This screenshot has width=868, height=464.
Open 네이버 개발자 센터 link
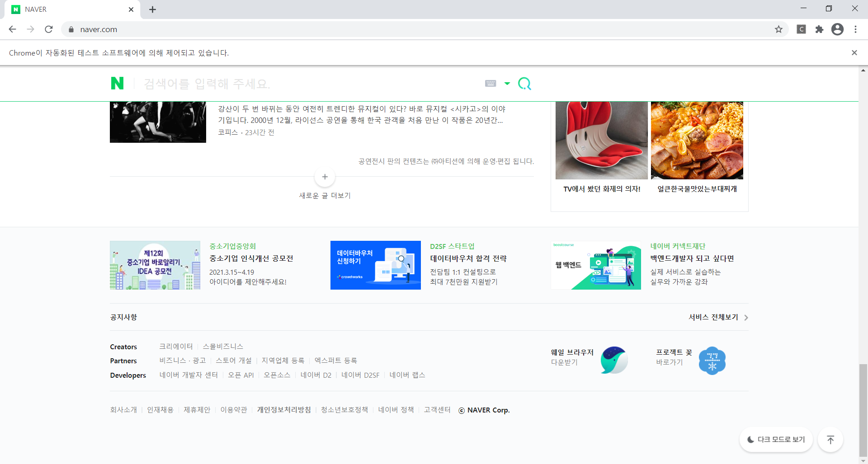click(x=189, y=375)
